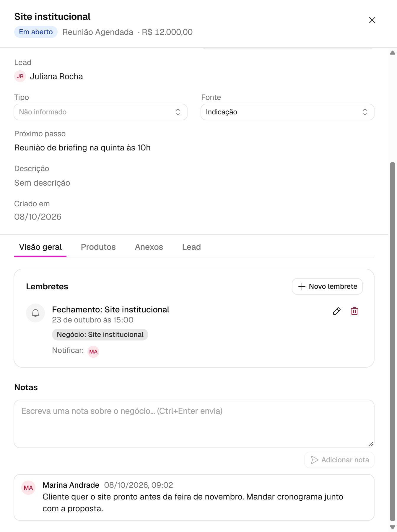Click the Em aberto status badge

click(x=36, y=32)
